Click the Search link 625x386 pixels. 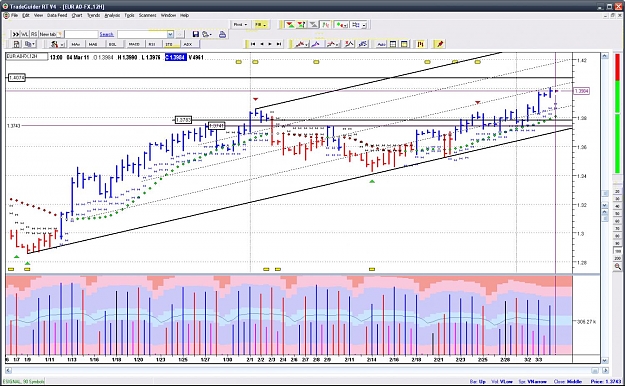pyautogui.click(x=106, y=34)
